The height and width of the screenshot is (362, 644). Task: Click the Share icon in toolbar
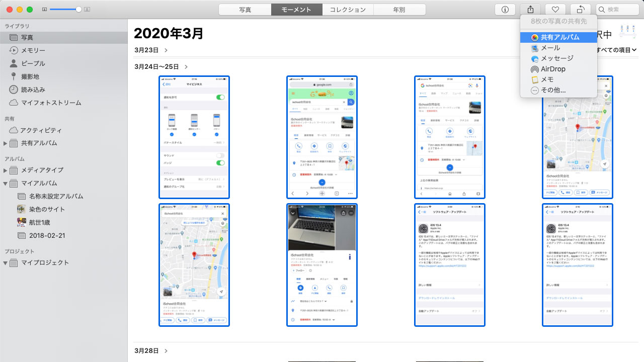pos(530,10)
